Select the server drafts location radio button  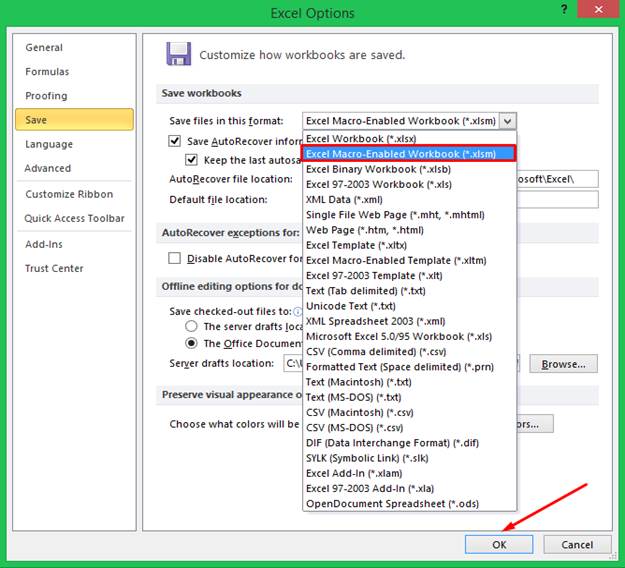pyautogui.click(x=191, y=327)
